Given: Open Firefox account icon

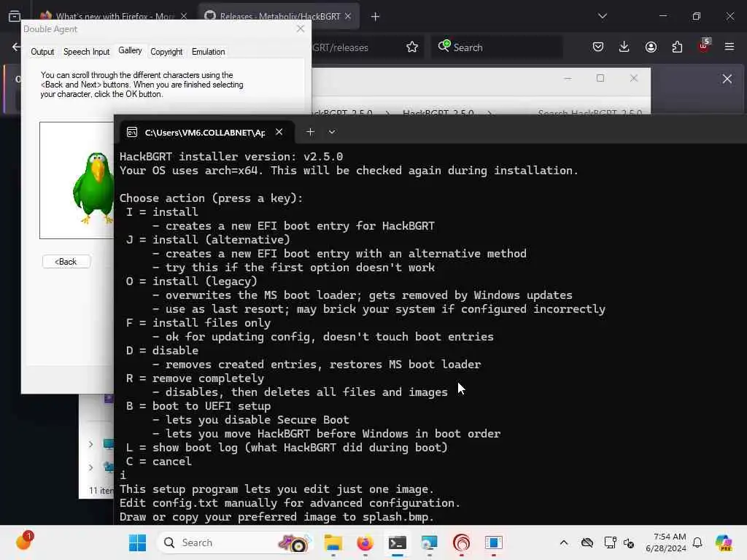Looking at the screenshot, I should click(651, 47).
